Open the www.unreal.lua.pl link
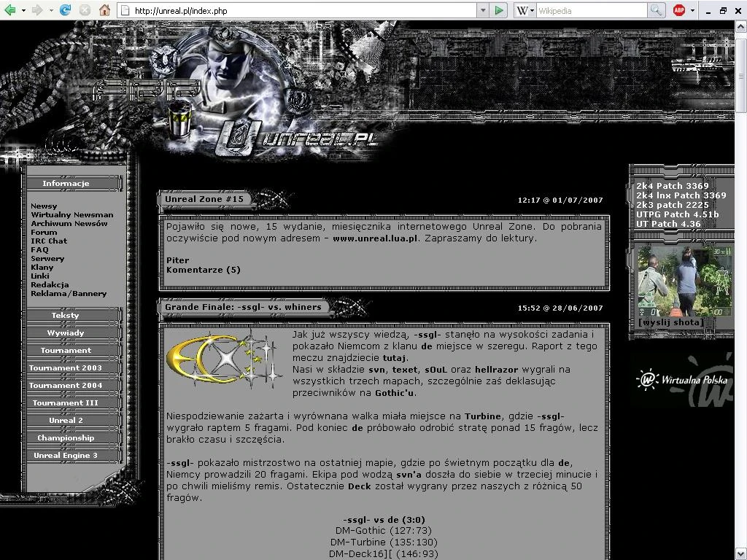Viewport: 747px width, 560px height. click(375, 238)
